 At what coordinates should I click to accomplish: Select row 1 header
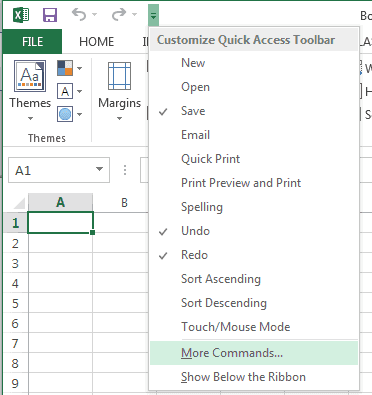(x=15, y=223)
